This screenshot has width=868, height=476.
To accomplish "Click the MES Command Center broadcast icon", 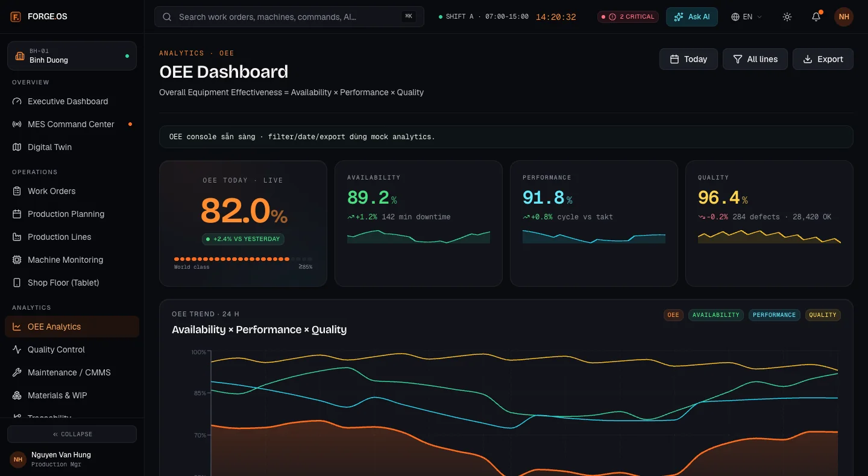I will coord(17,124).
